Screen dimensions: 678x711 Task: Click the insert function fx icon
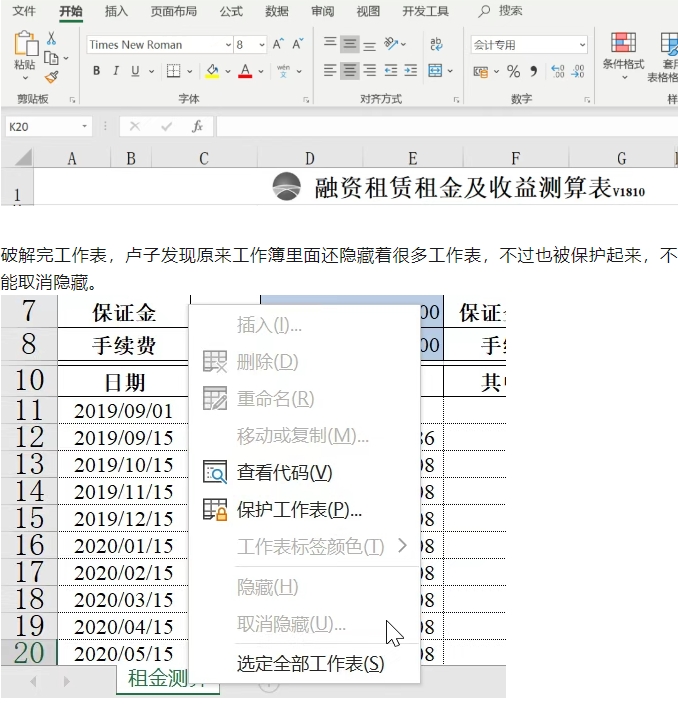pyautogui.click(x=198, y=127)
